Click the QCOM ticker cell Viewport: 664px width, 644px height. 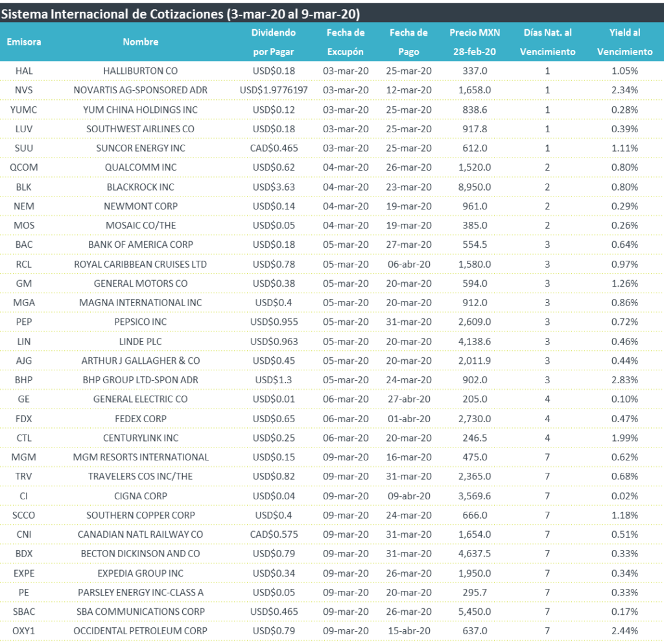click(x=24, y=167)
